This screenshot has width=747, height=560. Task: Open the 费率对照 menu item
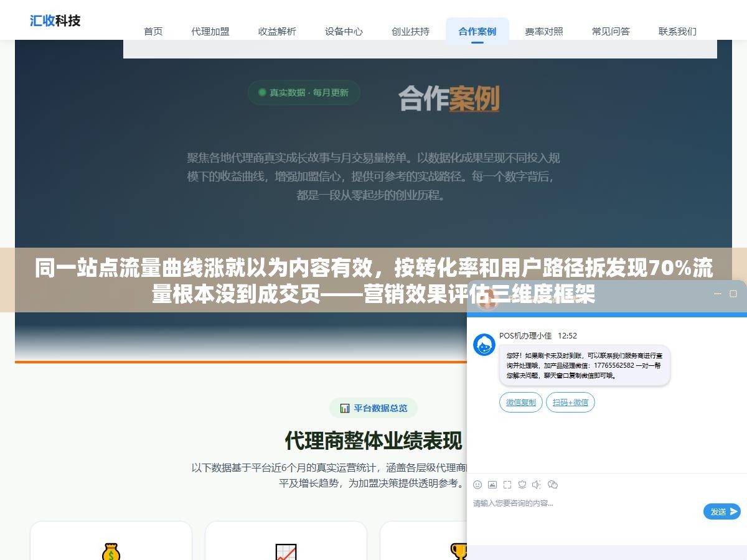coord(544,31)
